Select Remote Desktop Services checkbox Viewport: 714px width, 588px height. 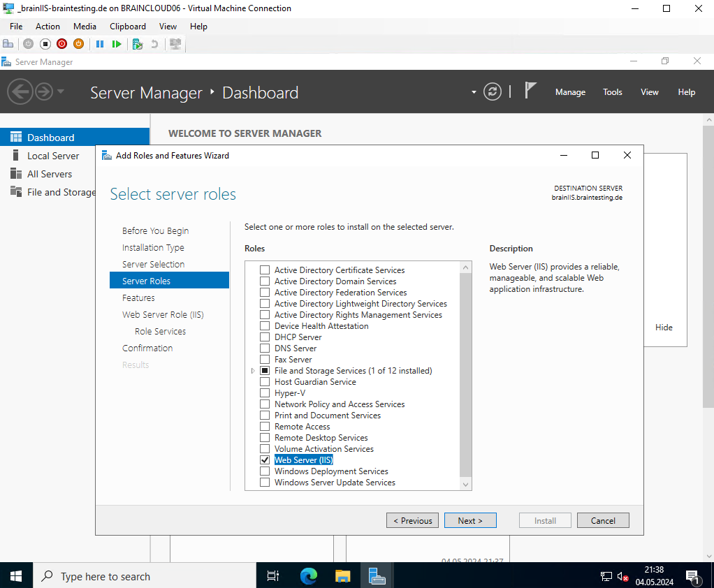265,437
